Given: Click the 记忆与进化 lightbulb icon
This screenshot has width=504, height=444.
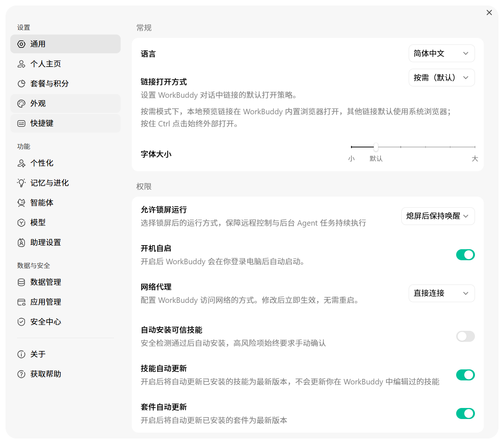Looking at the screenshot, I should pos(21,183).
